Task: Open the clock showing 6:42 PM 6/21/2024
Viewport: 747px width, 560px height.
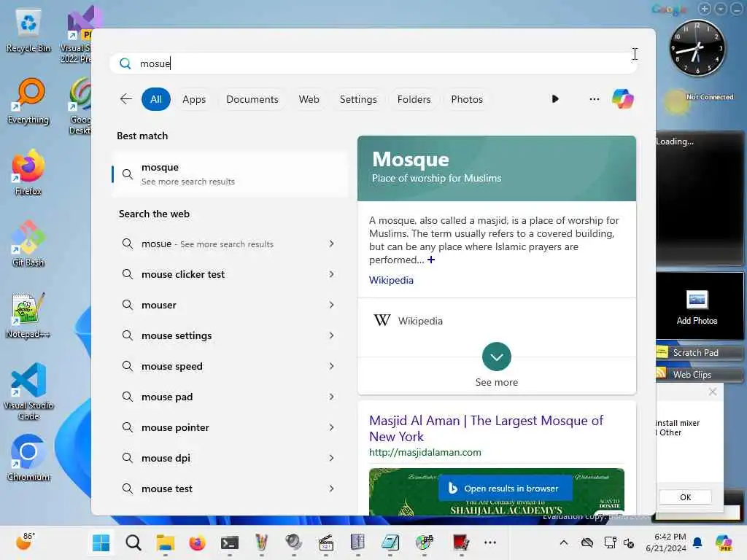Action: pos(666,542)
